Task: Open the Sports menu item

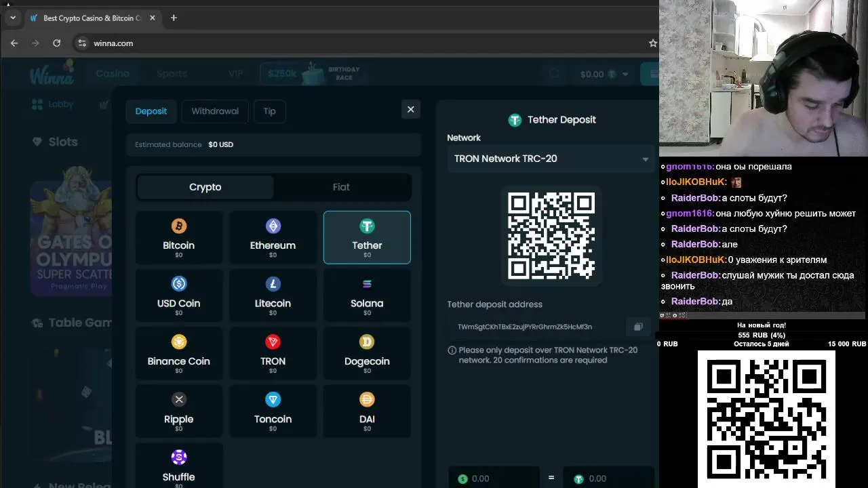Action: click(172, 73)
